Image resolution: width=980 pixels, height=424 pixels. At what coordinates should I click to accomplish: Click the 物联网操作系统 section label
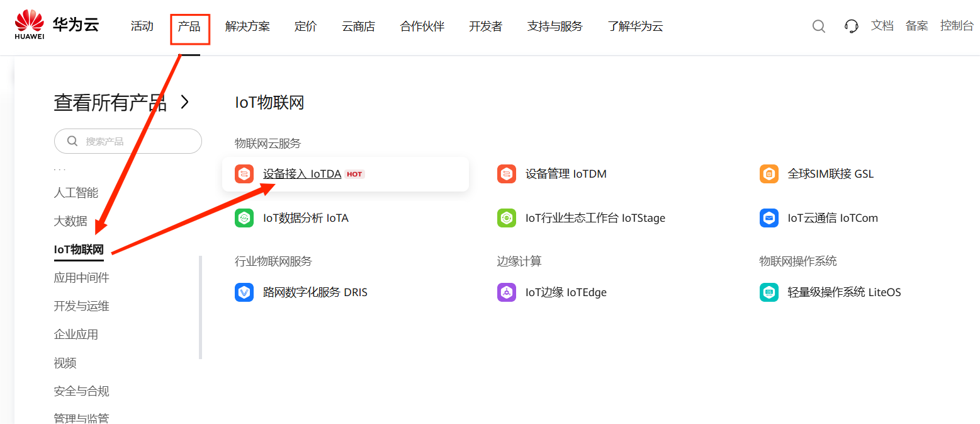pos(798,261)
